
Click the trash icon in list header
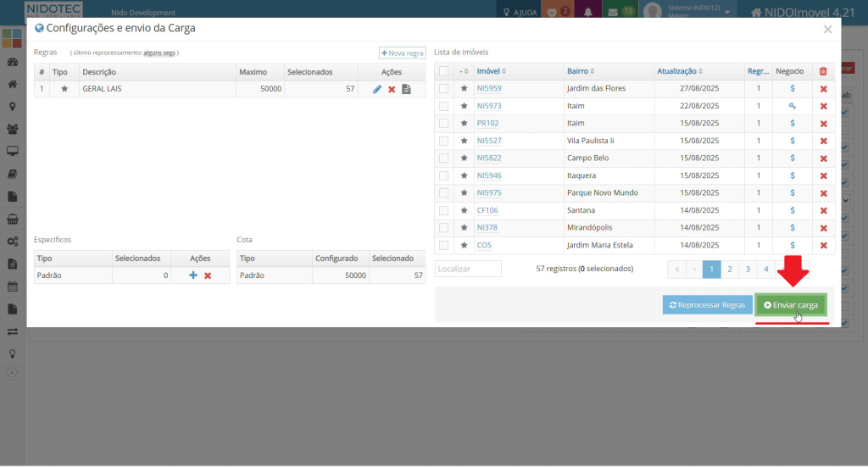823,72
